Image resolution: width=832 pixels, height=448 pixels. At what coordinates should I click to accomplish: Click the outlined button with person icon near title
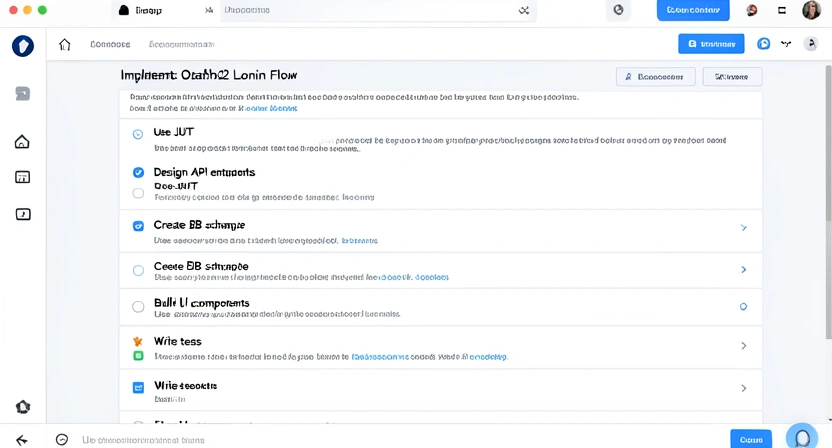coord(655,77)
